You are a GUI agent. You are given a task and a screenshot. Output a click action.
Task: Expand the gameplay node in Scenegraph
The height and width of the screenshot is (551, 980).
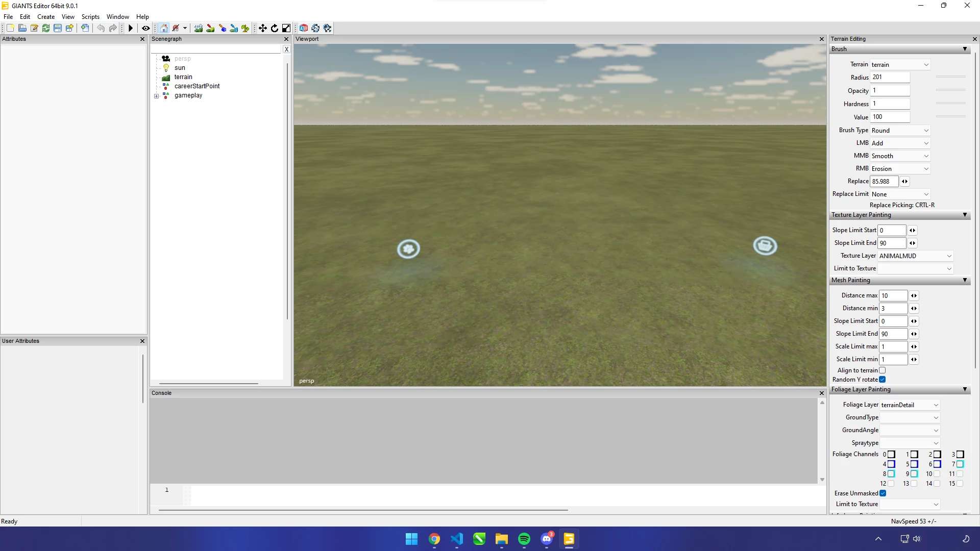click(157, 96)
